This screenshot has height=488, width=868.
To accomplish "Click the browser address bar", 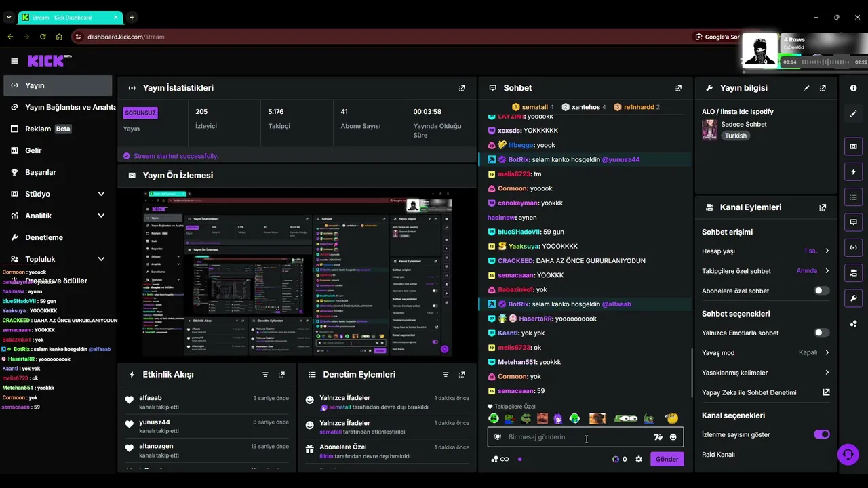I will pyautogui.click(x=380, y=37).
